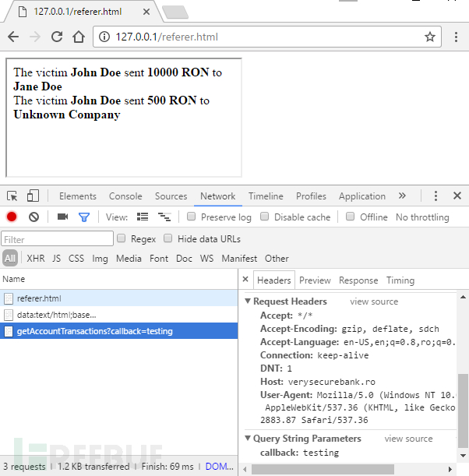Reload the page with the refresh icon
The width and height of the screenshot is (469, 476).
pyautogui.click(x=57, y=37)
